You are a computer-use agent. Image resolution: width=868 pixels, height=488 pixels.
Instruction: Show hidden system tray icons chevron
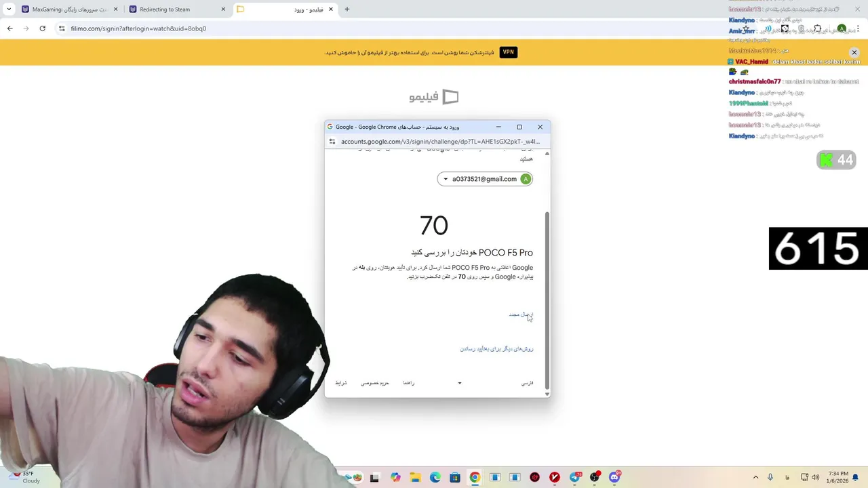coord(755,477)
